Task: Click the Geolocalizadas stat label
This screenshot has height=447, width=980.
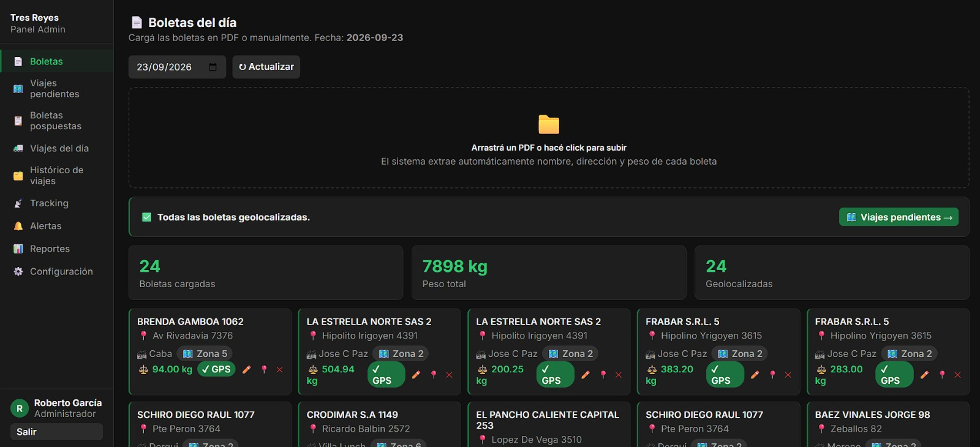Action: pos(739,284)
